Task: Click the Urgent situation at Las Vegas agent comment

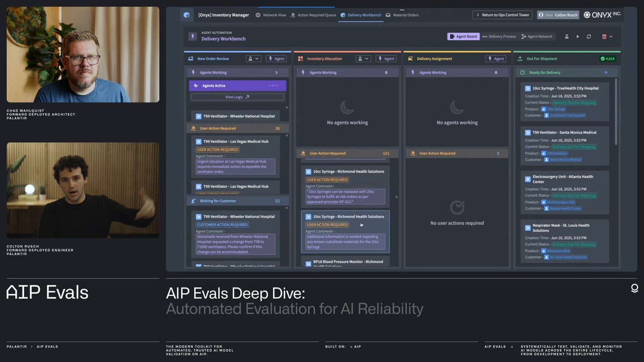Action: (x=235, y=166)
